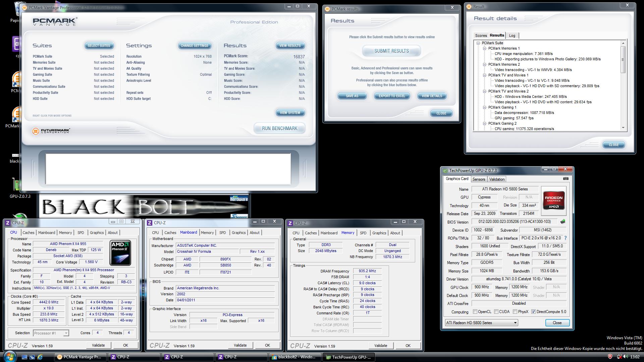
Task: Open the GPU selection dropdown in GPU-Z
Action: pyautogui.click(x=481, y=323)
